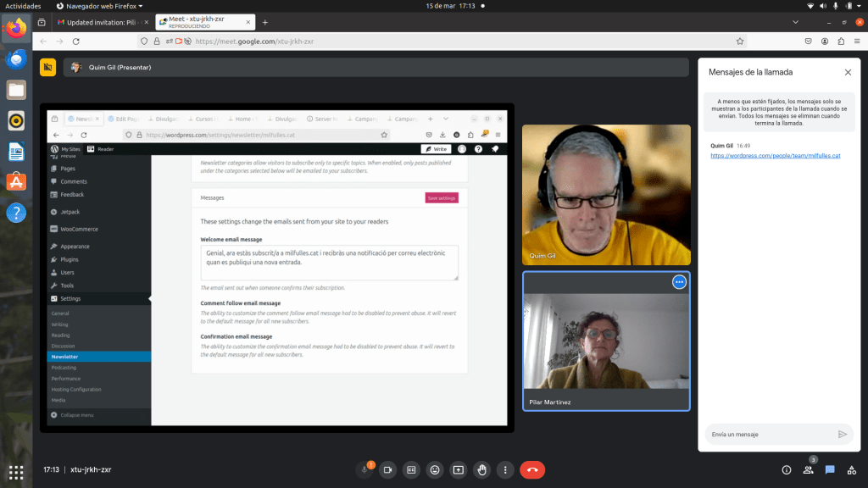Click the Envía un mensaje text field
868x488 pixels.
click(767, 434)
